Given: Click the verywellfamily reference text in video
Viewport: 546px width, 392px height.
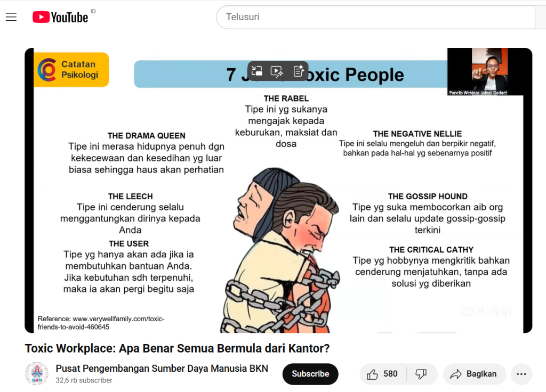Looking at the screenshot, I should point(101,323).
